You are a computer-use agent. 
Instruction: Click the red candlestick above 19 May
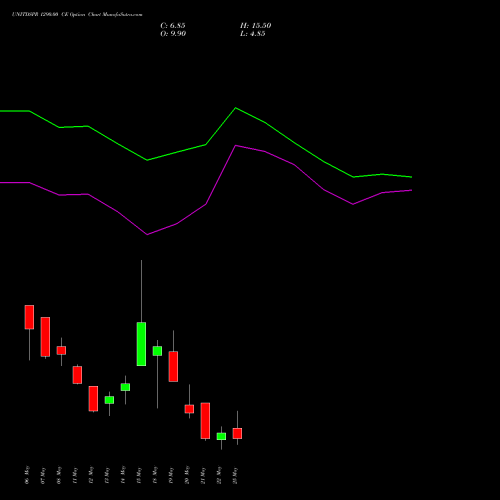pyautogui.click(x=173, y=366)
